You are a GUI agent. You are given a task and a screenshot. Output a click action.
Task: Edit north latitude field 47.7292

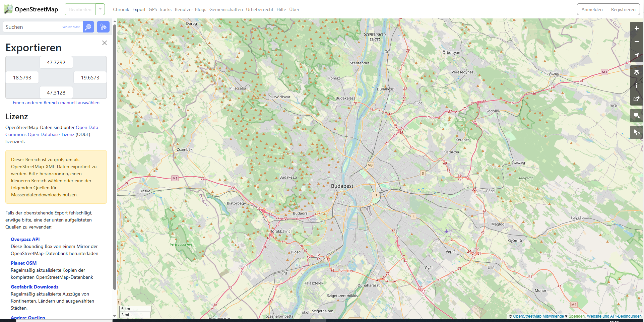56,62
